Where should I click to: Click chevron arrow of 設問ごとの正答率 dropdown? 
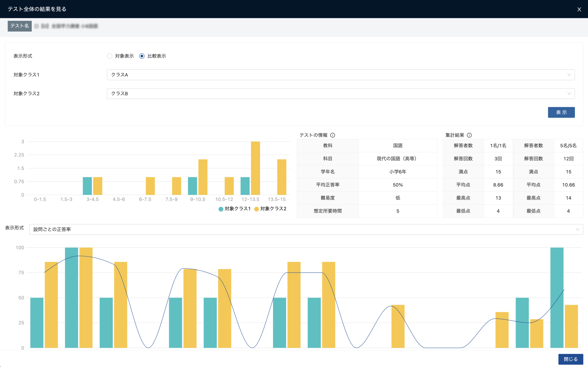(577, 229)
